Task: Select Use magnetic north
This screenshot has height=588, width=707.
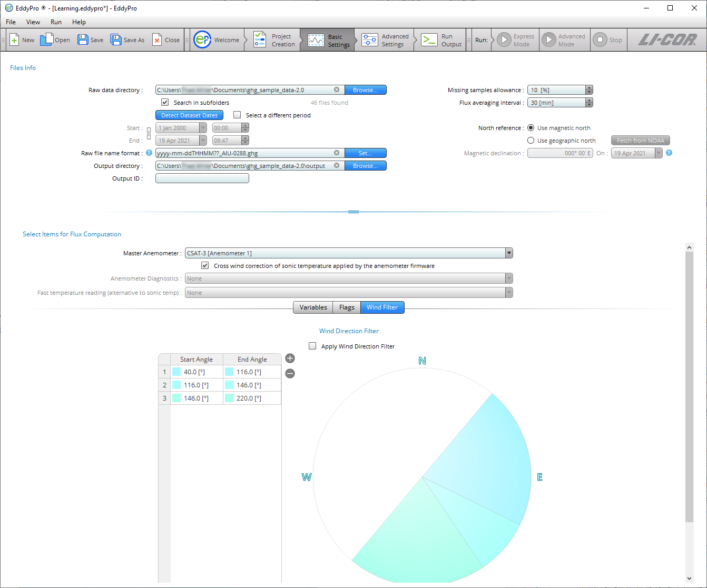Action: pos(531,128)
